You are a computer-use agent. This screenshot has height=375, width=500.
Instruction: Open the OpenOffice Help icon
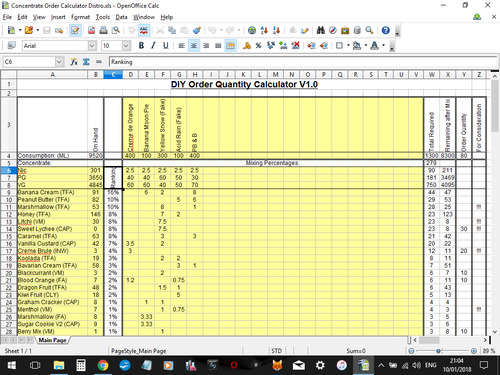pos(386,30)
